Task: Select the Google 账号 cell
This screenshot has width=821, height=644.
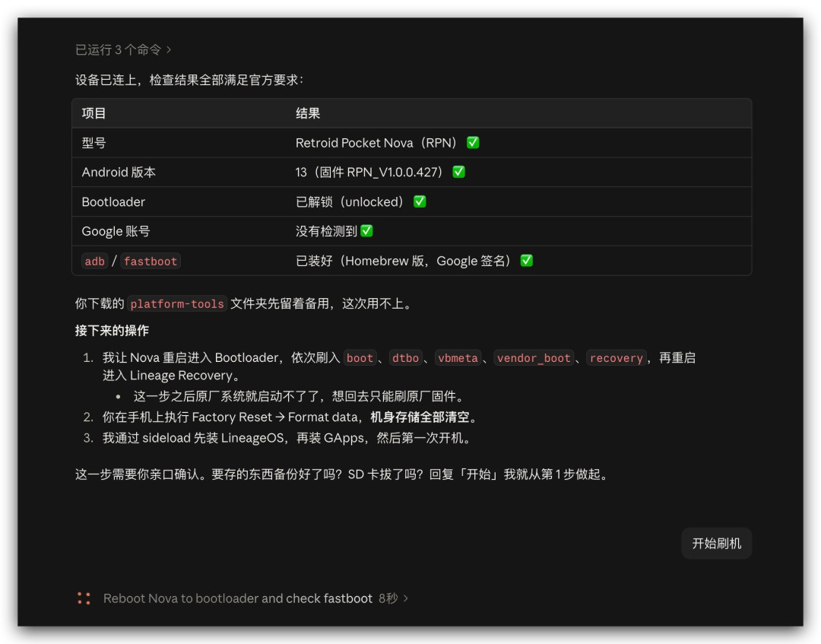Action: click(x=116, y=231)
